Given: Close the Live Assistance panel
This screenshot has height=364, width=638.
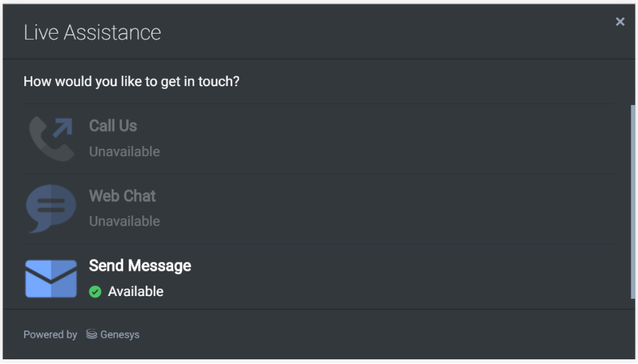Looking at the screenshot, I should tap(620, 22).
